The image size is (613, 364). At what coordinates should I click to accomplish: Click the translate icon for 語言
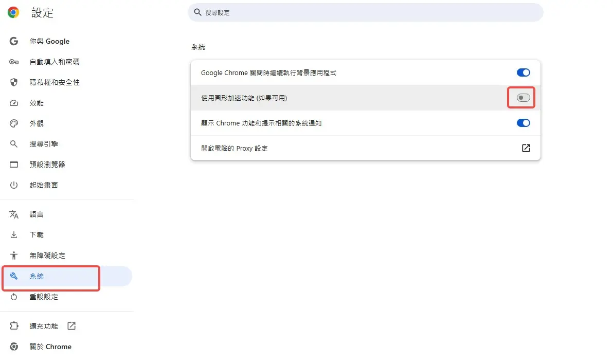[14, 214]
